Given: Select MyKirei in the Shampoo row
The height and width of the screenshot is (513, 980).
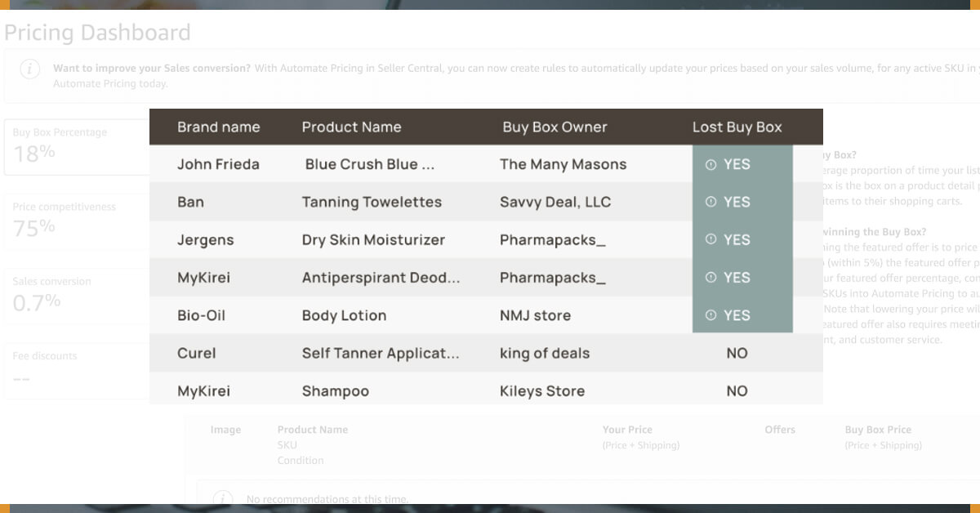Looking at the screenshot, I should click(x=203, y=391).
